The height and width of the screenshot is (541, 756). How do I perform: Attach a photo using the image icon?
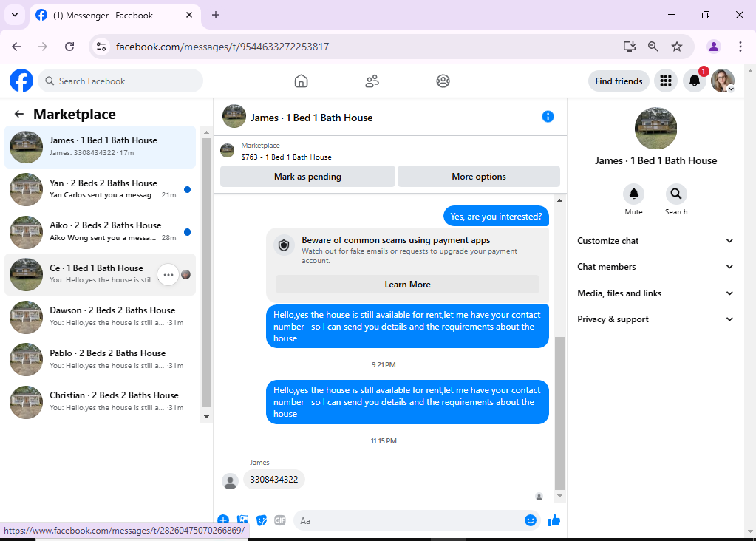click(242, 520)
